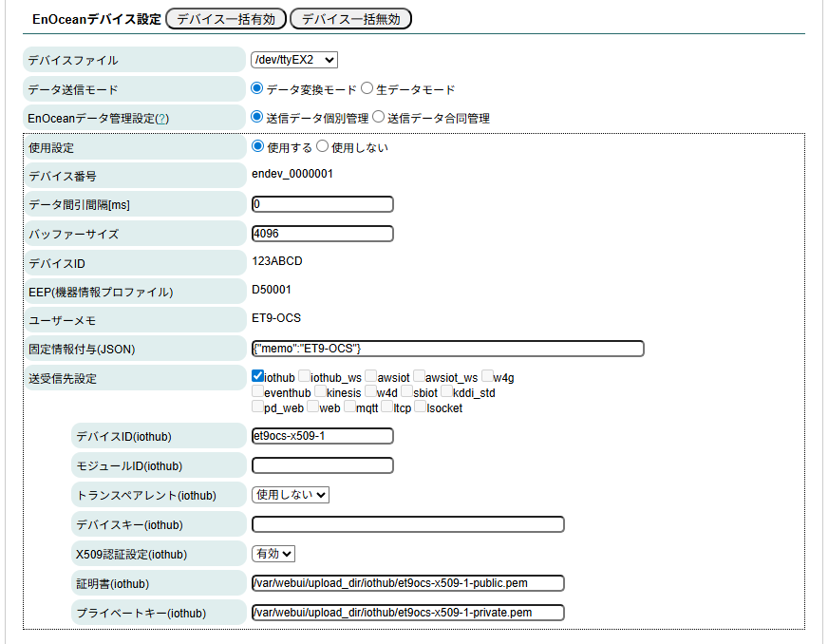Screen dimensions: 828x644
Task: Check the awsiot_ws checkbox
Action: click(420, 375)
